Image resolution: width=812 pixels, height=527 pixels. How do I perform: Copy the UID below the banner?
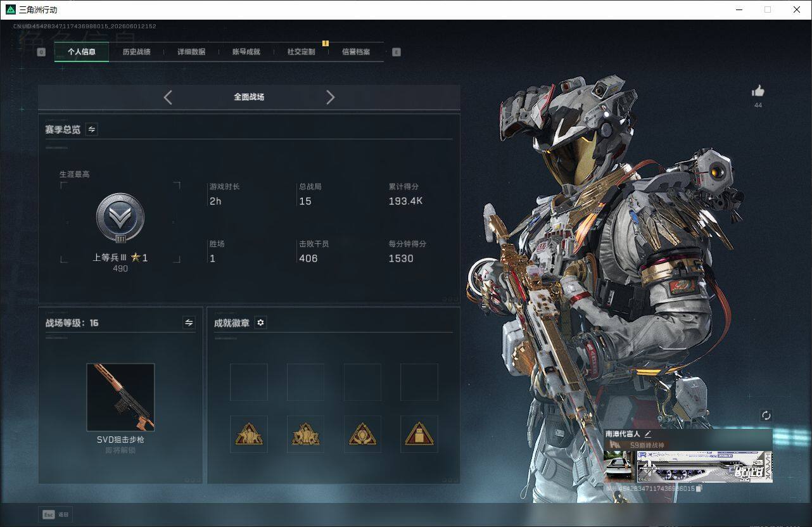pos(699,488)
